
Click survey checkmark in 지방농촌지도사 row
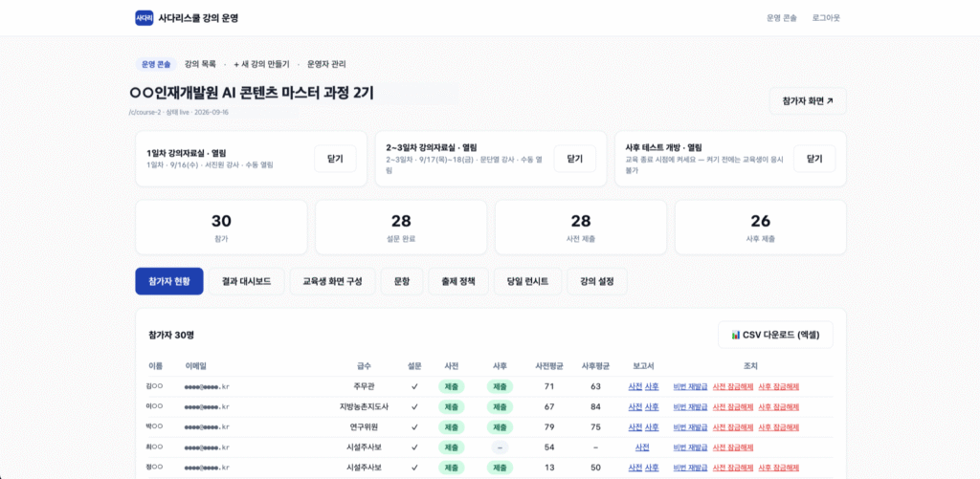coord(414,407)
